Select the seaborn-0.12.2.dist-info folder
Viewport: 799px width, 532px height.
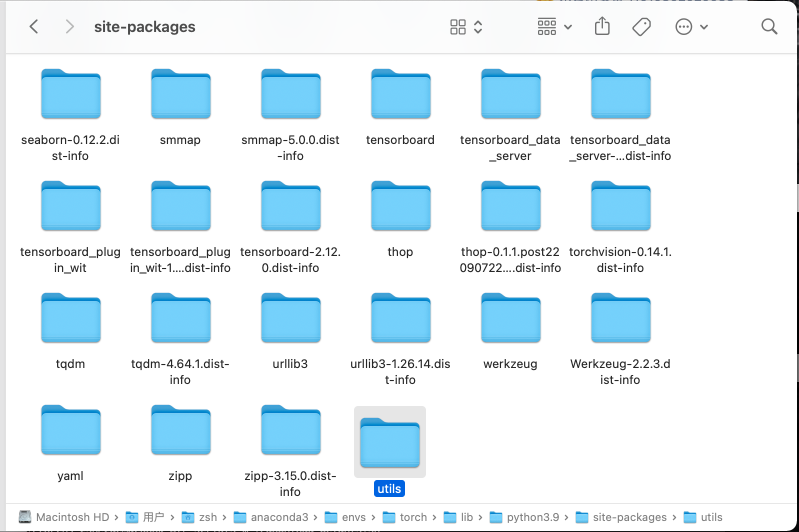pos(70,94)
